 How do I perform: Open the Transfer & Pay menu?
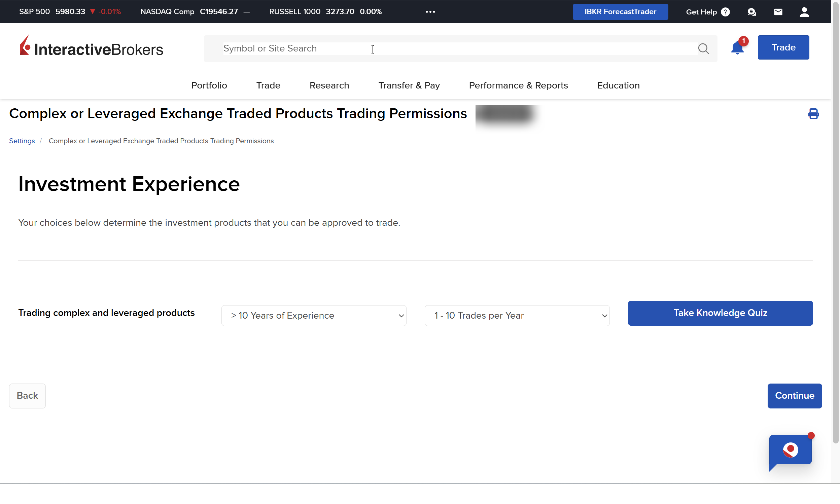(409, 85)
